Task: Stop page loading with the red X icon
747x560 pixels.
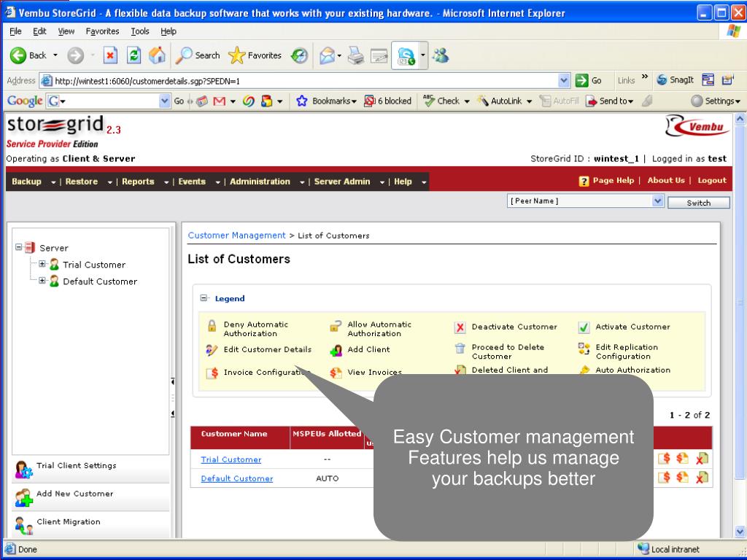Action: (110, 55)
